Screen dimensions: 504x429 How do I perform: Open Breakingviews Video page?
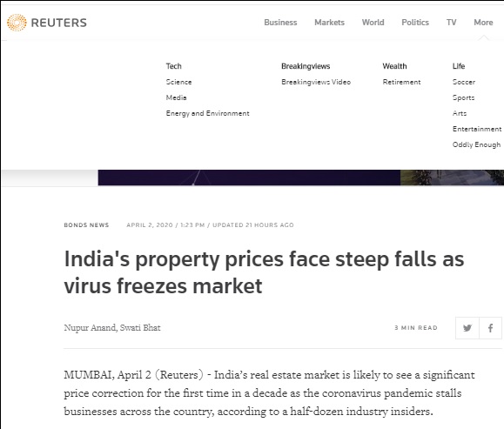point(316,82)
